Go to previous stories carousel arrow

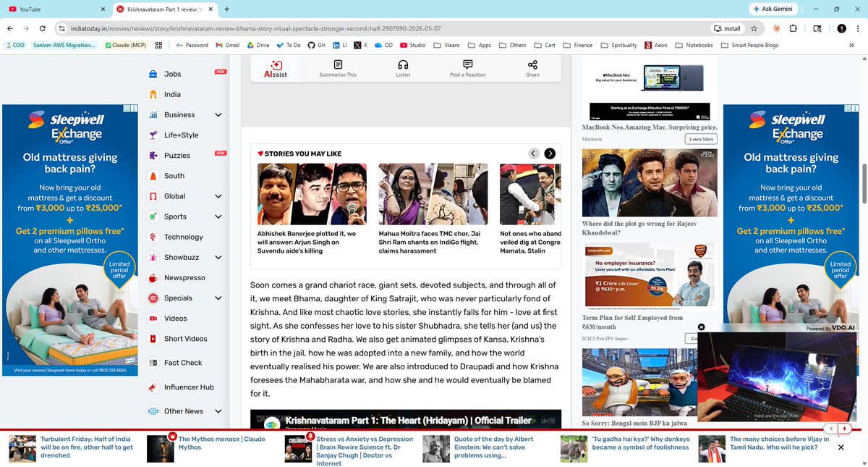pos(534,153)
